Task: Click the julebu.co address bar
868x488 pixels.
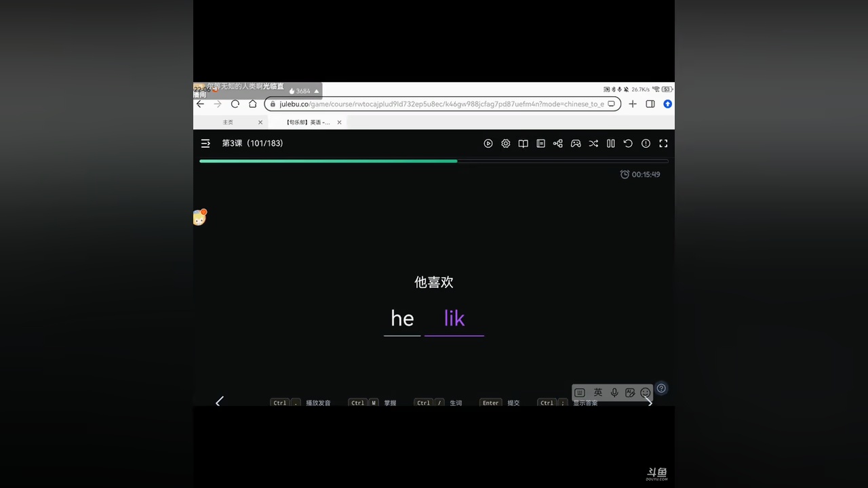Action: point(442,104)
